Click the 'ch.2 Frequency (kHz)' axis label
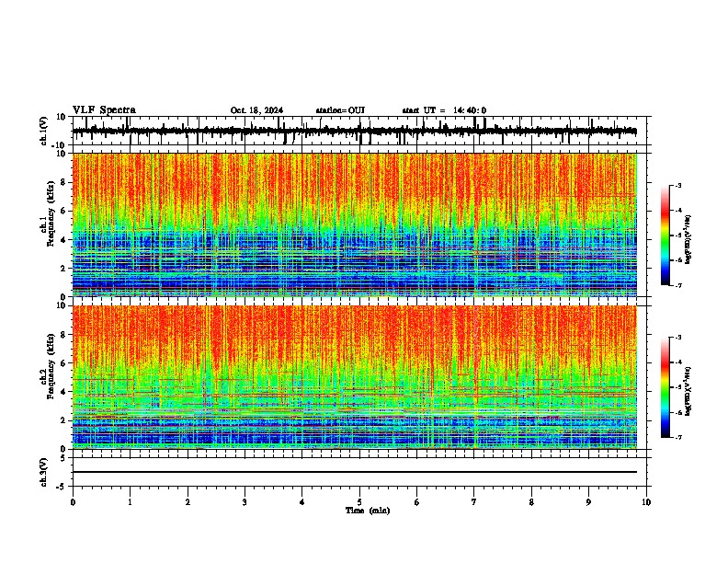This screenshot has width=728, height=563. point(48,366)
